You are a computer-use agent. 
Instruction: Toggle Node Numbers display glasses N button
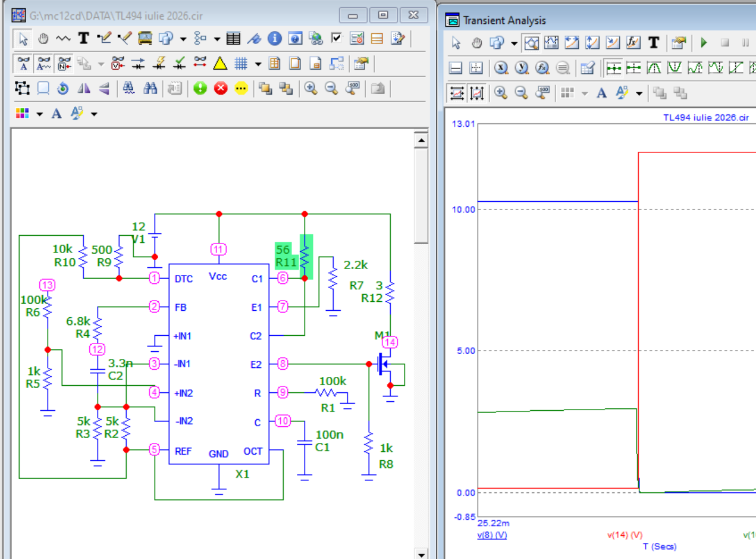(x=64, y=64)
